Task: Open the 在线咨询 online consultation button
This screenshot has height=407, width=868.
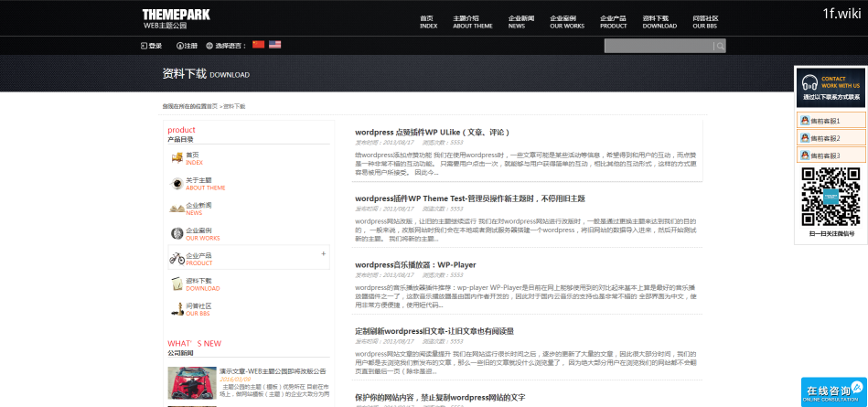Action: [x=833, y=391]
